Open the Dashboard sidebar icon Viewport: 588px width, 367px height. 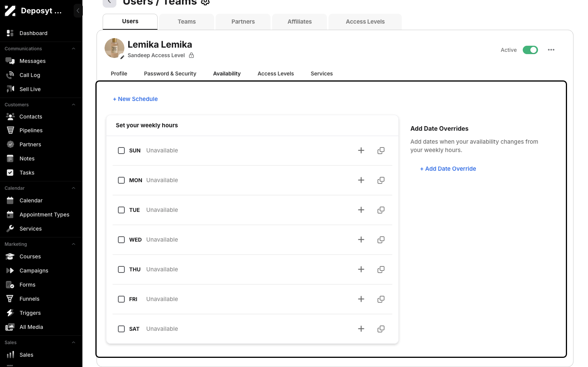coord(10,33)
